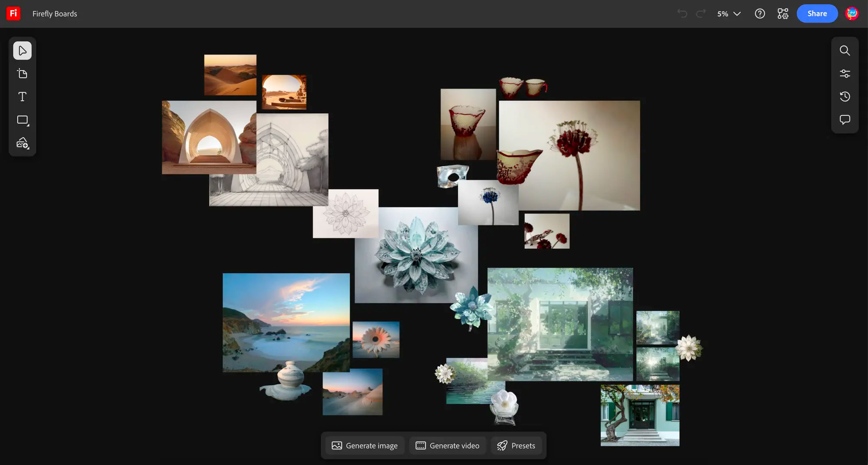Open the search panel
Viewport: 868px width, 465px height.
click(845, 50)
